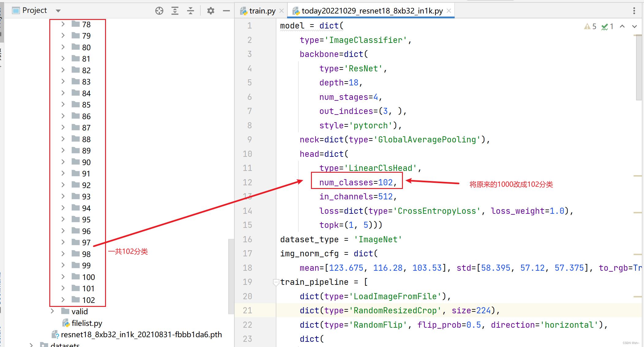Click the Project panel window icon
The image size is (644, 347).
pyautogui.click(x=16, y=11)
